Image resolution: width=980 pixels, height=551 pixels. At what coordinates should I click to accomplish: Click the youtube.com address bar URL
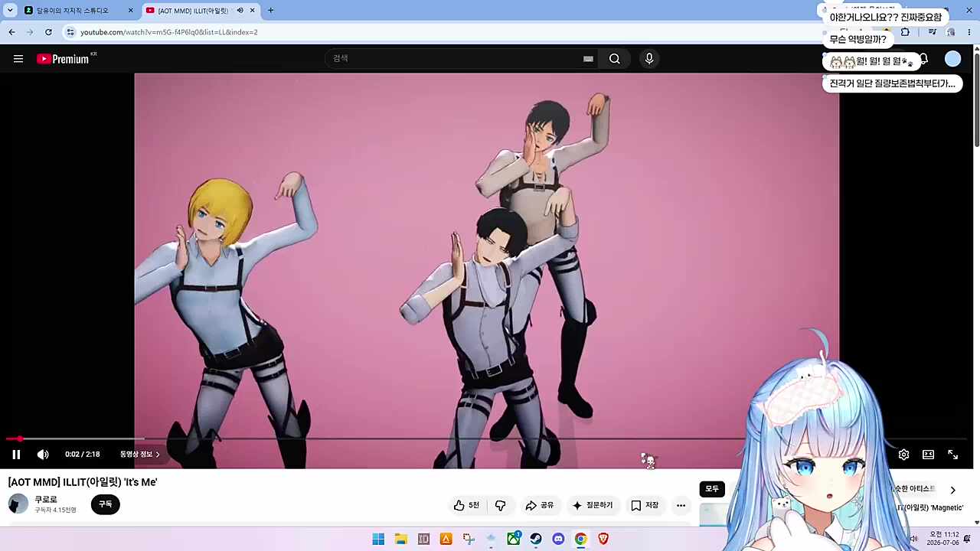(168, 32)
